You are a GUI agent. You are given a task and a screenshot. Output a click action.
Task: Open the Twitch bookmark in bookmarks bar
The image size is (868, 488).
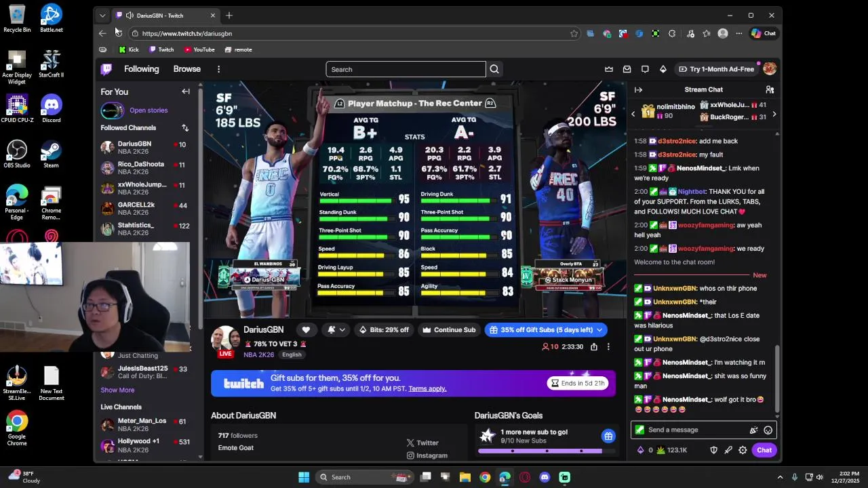click(x=161, y=49)
